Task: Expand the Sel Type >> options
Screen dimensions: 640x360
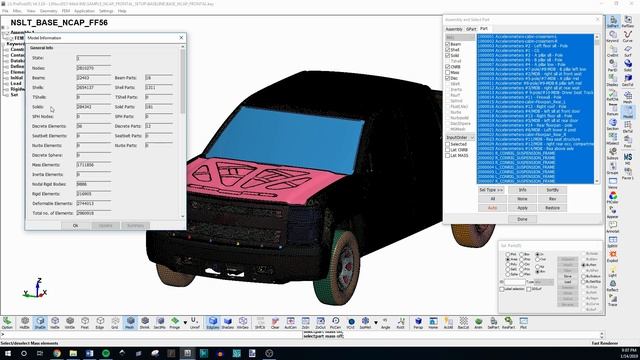Action: tap(491, 190)
